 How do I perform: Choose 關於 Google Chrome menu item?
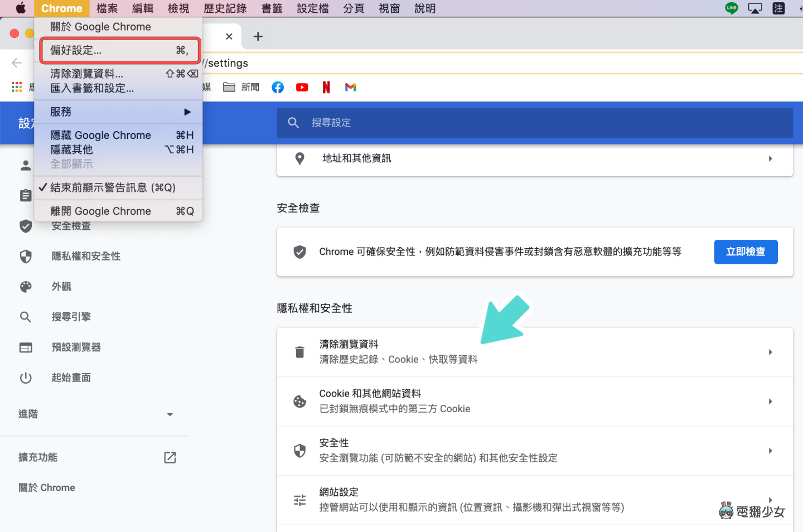click(118, 27)
